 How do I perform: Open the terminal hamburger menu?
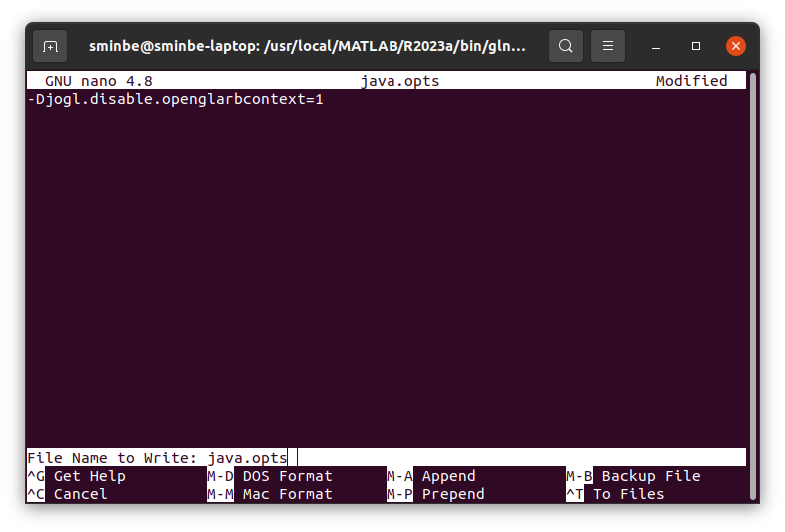[608, 46]
